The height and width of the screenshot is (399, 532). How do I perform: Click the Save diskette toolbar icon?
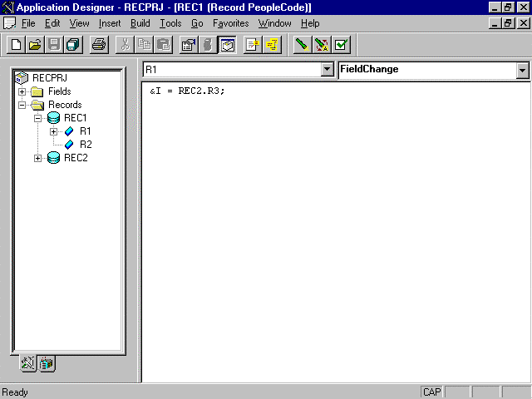click(x=54, y=44)
